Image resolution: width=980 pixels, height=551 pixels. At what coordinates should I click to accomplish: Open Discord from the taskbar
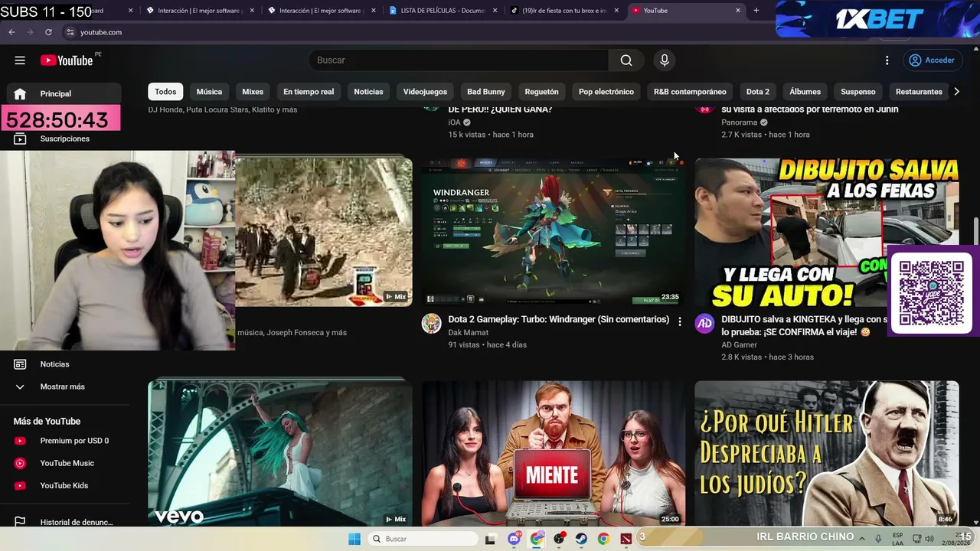514,539
